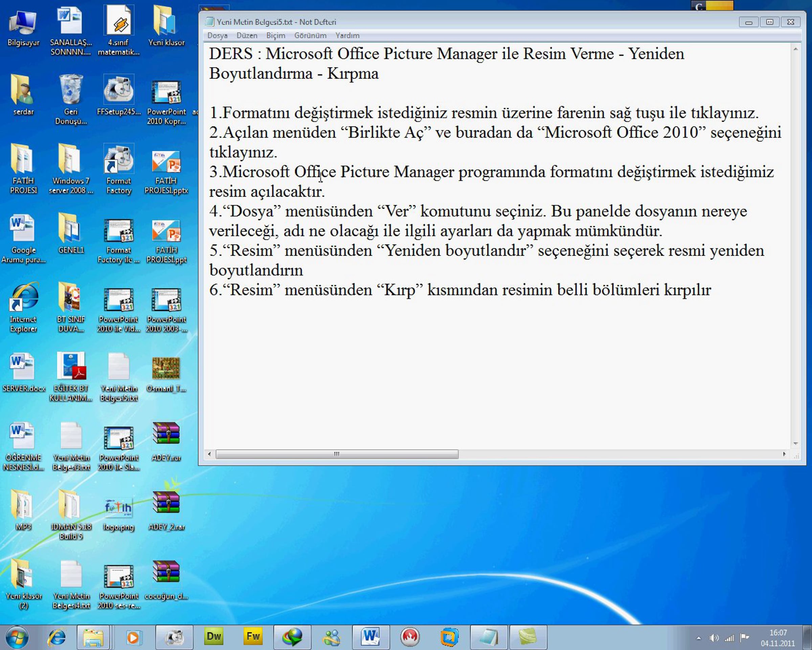Select the ADEY_2.rar archive icon
The image size is (812, 650).
click(166, 511)
